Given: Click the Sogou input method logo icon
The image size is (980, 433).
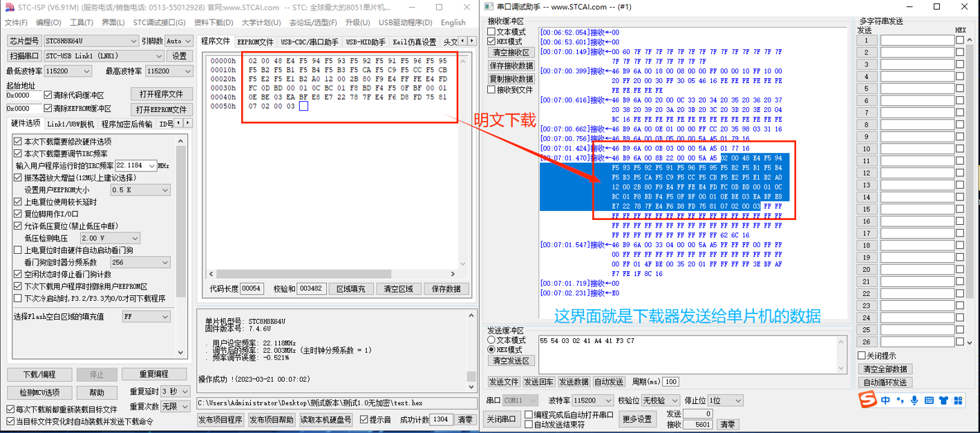Looking at the screenshot, I should point(867,400).
